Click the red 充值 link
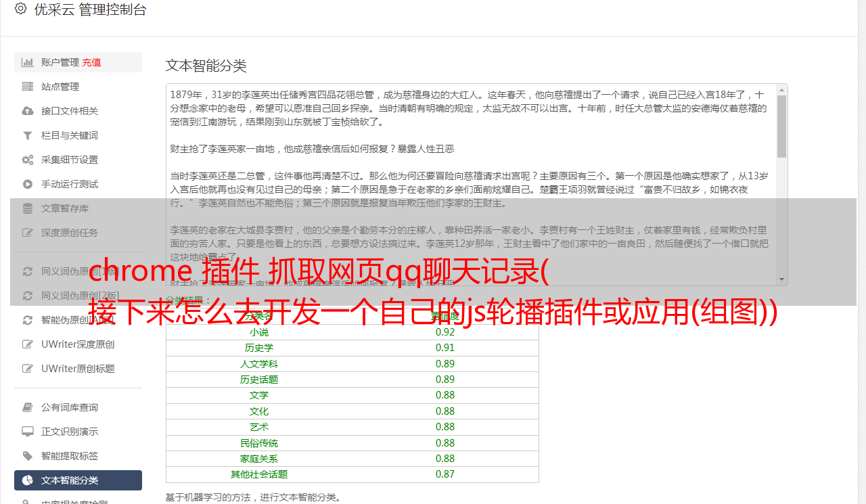This screenshot has width=866, height=504. tap(91, 62)
